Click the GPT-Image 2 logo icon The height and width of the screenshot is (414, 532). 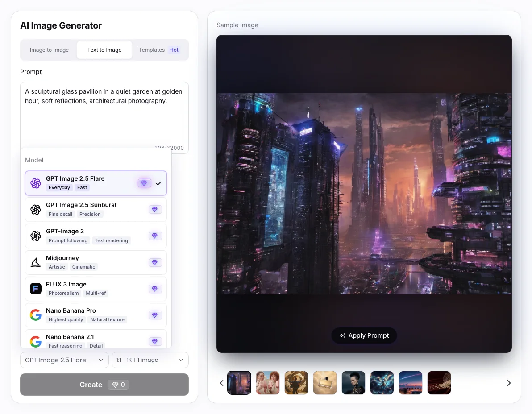point(36,236)
